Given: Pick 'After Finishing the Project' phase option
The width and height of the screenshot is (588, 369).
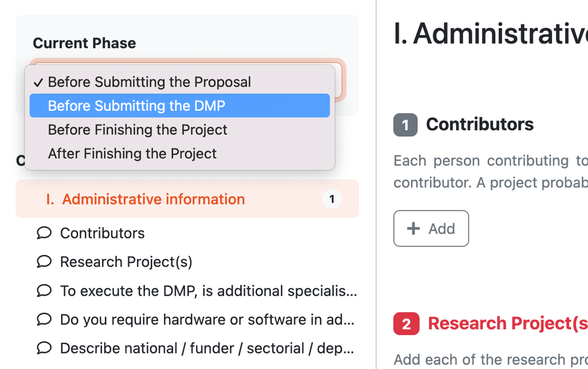Looking at the screenshot, I should coord(132,153).
